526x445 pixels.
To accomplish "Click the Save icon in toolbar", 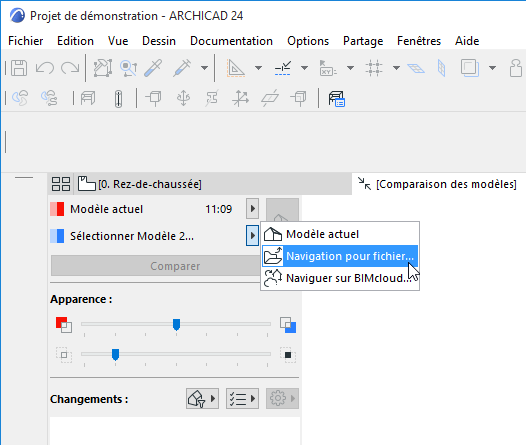I will (19, 68).
